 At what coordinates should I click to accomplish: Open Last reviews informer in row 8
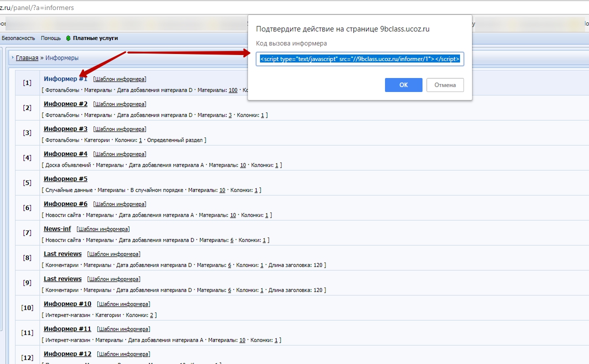(x=62, y=254)
